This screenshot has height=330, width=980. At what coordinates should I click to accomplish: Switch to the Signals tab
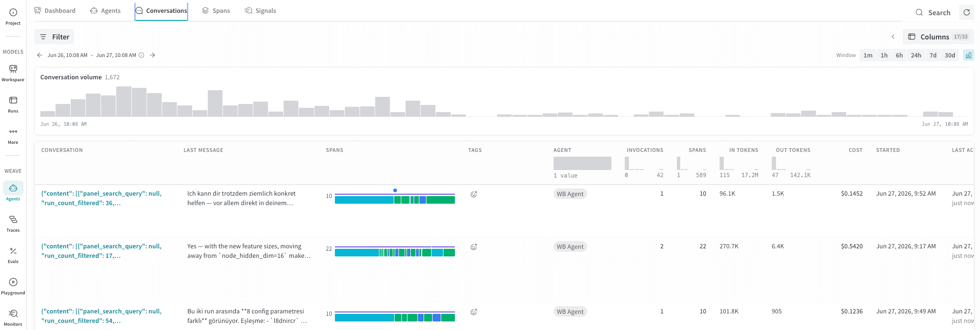click(260, 10)
